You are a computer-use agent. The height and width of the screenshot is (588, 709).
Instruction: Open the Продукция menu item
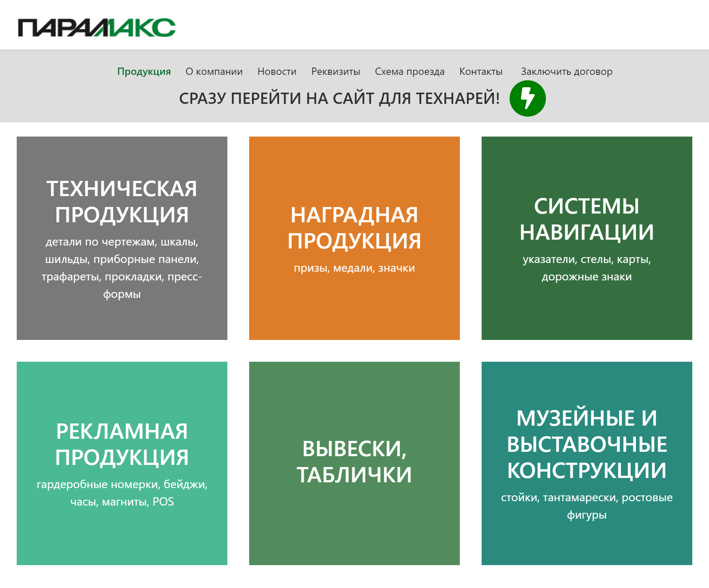coord(144,72)
